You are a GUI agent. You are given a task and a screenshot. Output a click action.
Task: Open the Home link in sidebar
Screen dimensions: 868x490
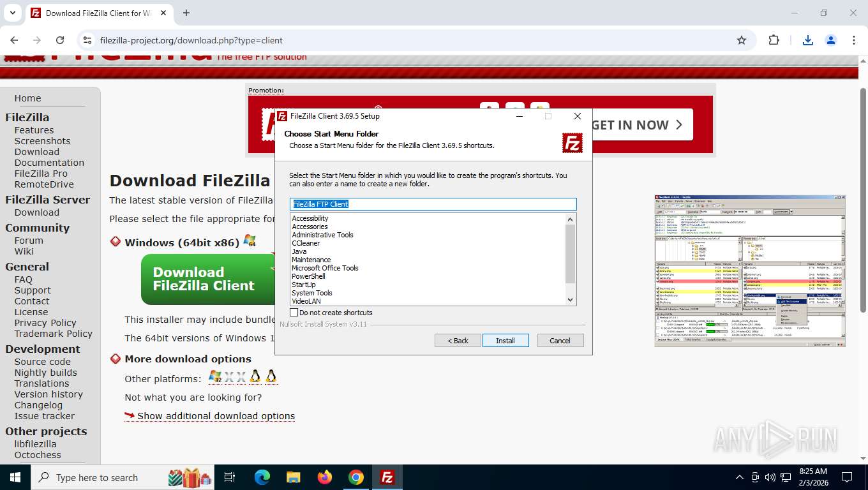pos(27,98)
